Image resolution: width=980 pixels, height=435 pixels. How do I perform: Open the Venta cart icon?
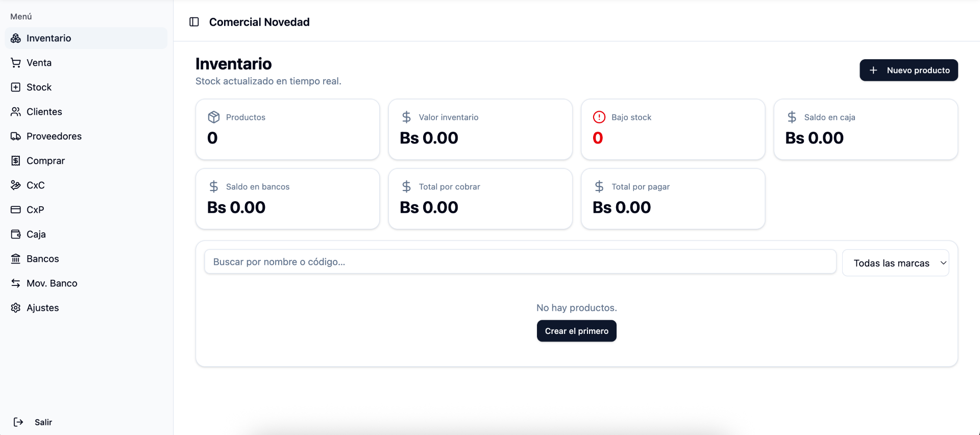click(x=16, y=63)
